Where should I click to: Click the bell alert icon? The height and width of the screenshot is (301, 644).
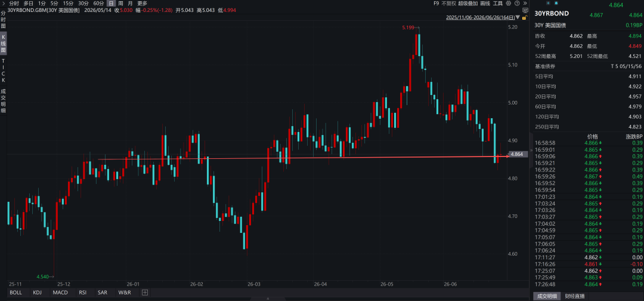tap(556, 3)
